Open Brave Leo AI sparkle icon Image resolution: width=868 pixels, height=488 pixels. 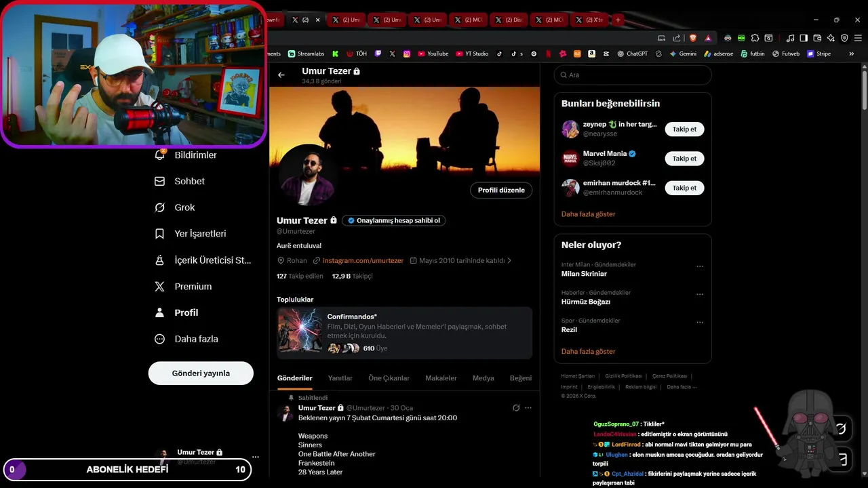coord(831,38)
